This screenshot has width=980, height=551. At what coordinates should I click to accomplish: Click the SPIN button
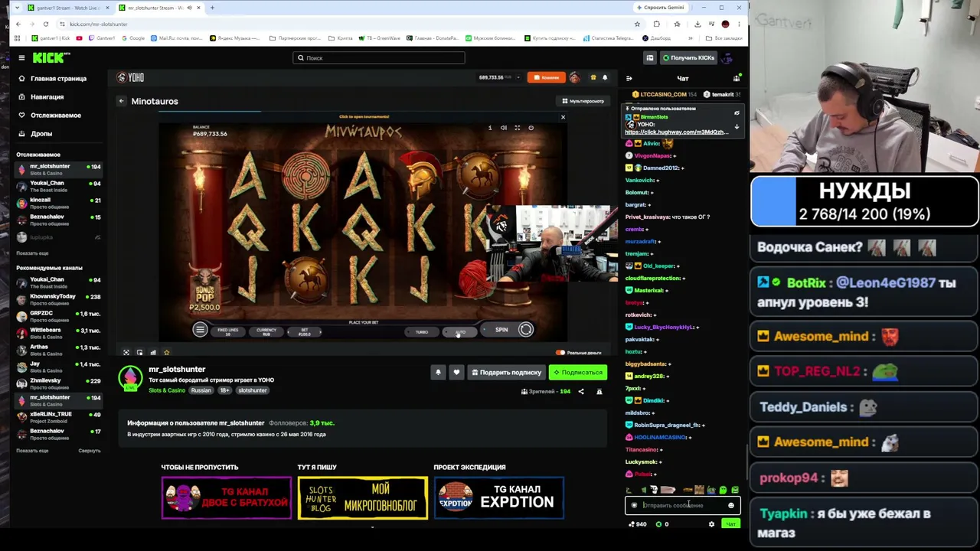coord(508,330)
